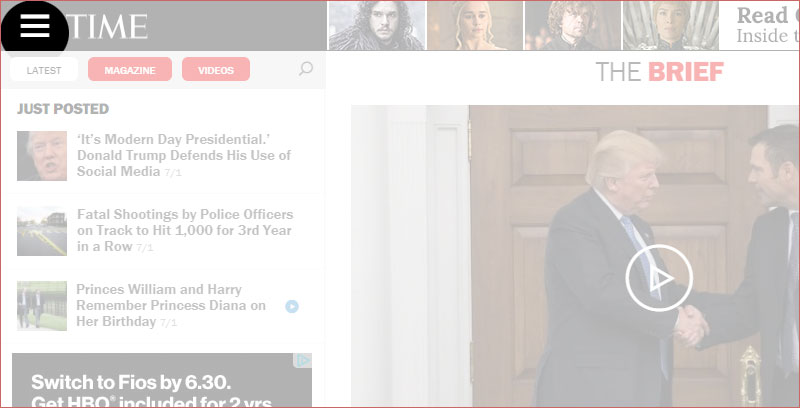Open the hamburger menu icon
The height and width of the screenshot is (408, 800).
click(x=35, y=26)
